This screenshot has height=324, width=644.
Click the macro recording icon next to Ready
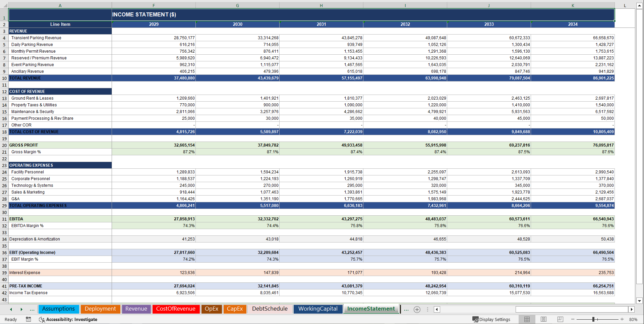(x=28, y=319)
